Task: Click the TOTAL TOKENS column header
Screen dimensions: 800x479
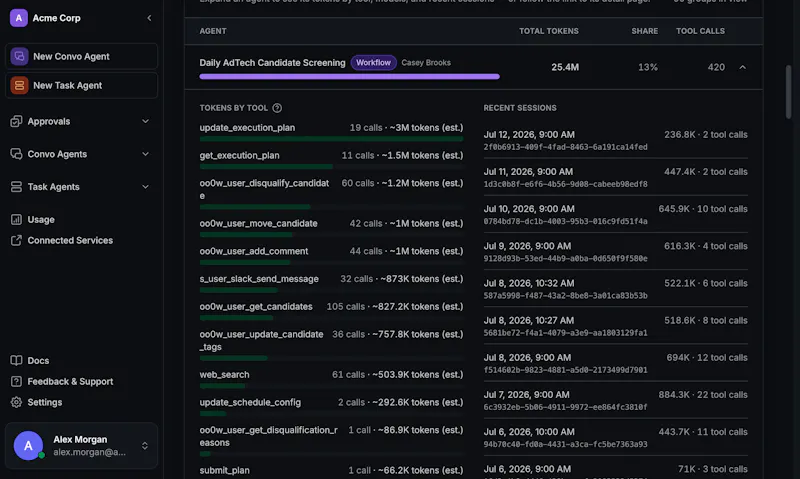Action: tap(548, 31)
